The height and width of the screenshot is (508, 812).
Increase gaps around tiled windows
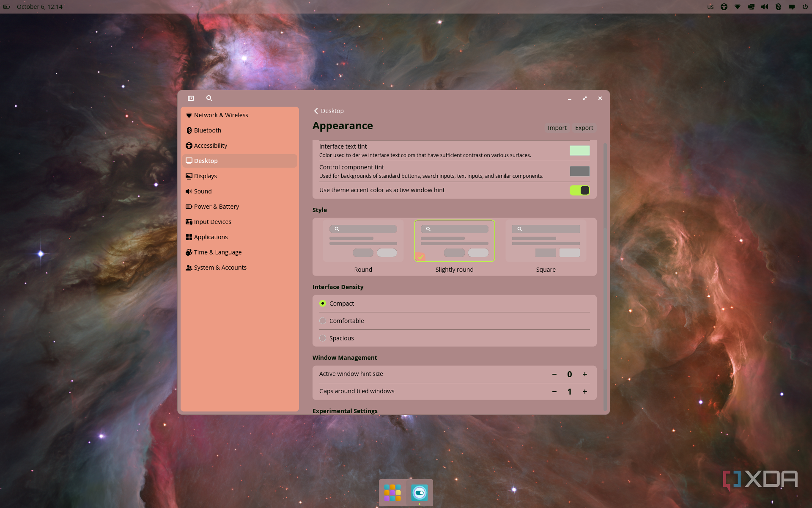585,392
